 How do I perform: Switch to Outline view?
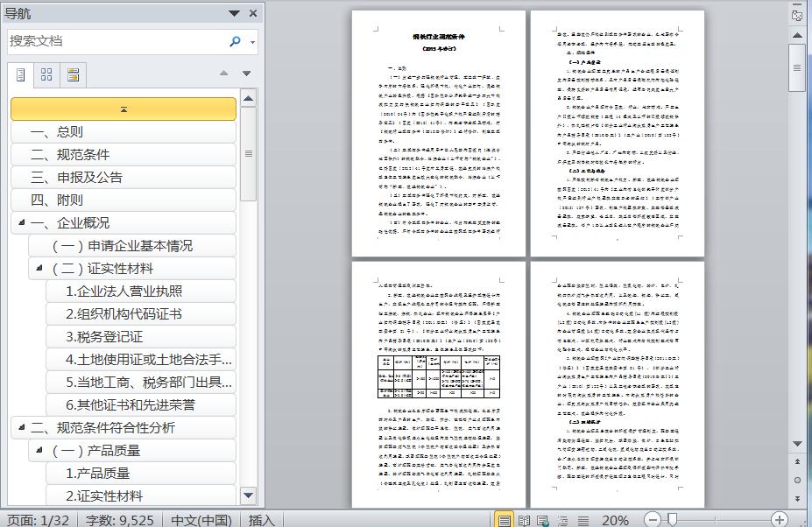click(563, 520)
